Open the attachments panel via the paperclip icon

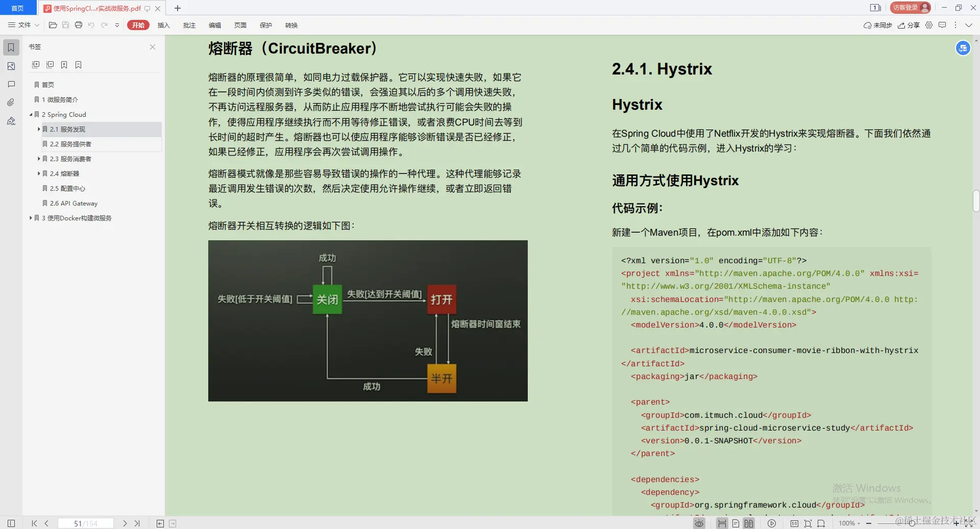pos(10,102)
